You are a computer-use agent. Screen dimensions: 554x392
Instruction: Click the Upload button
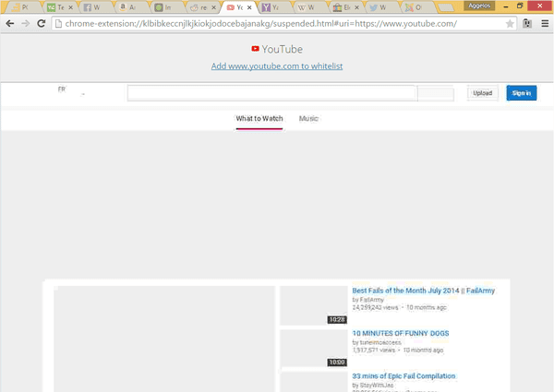click(482, 93)
